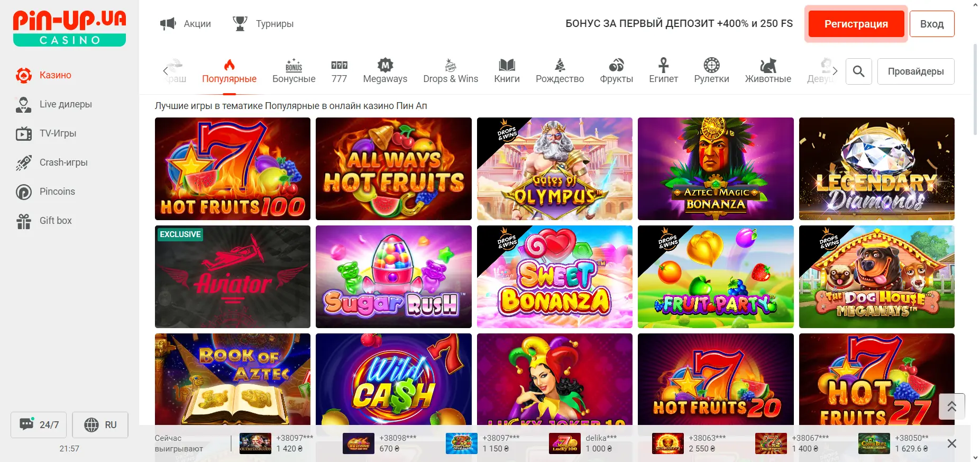Open the Провайдеры providers list
Image resolution: width=980 pixels, height=462 pixels.
(x=915, y=71)
